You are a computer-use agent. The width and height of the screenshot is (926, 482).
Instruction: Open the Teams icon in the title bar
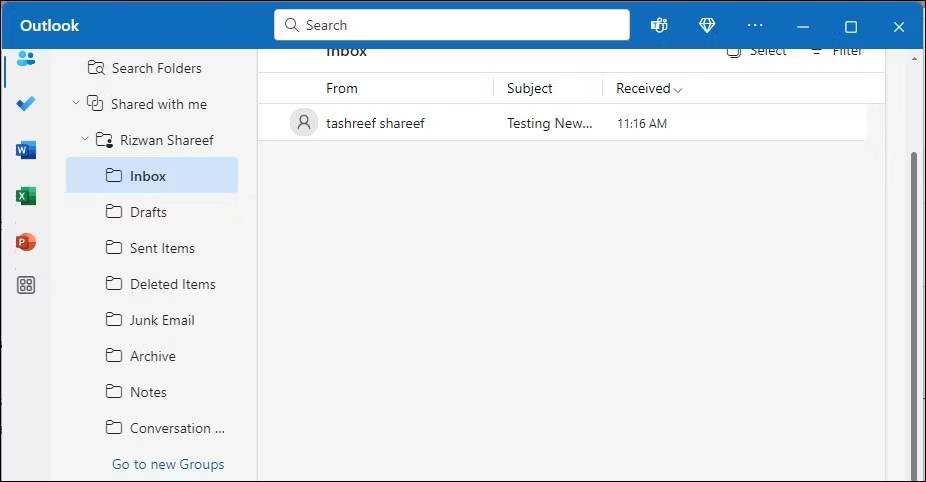(659, 25)
